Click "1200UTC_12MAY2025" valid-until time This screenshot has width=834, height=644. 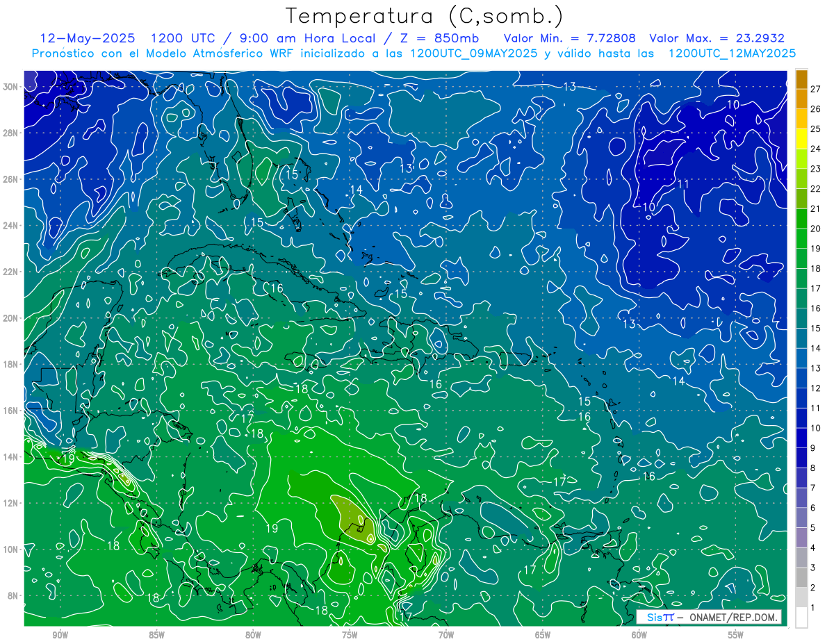click(732, 53)
